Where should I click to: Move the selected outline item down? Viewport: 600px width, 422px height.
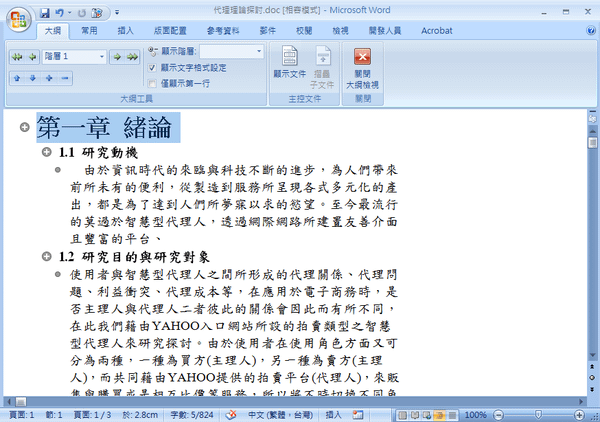tap(33, 78)
